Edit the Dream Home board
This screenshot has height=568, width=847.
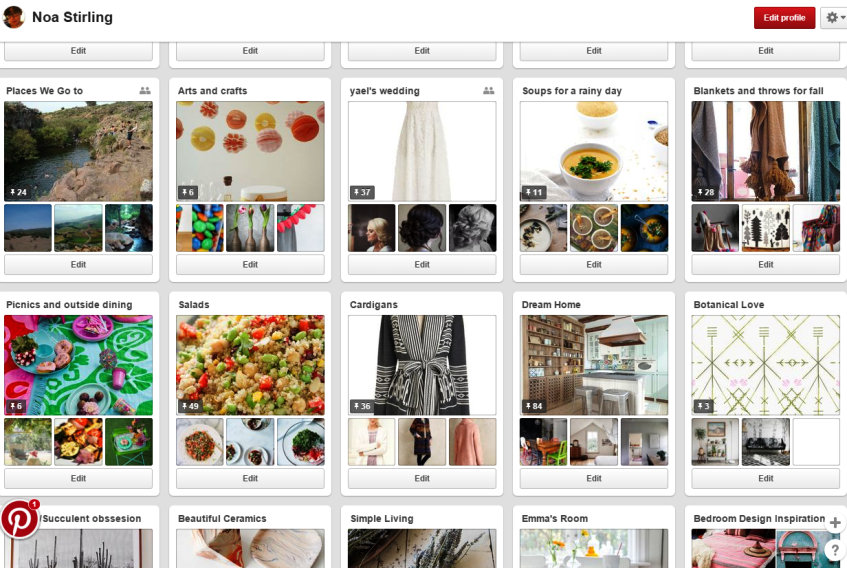click(x=594, y=478)
